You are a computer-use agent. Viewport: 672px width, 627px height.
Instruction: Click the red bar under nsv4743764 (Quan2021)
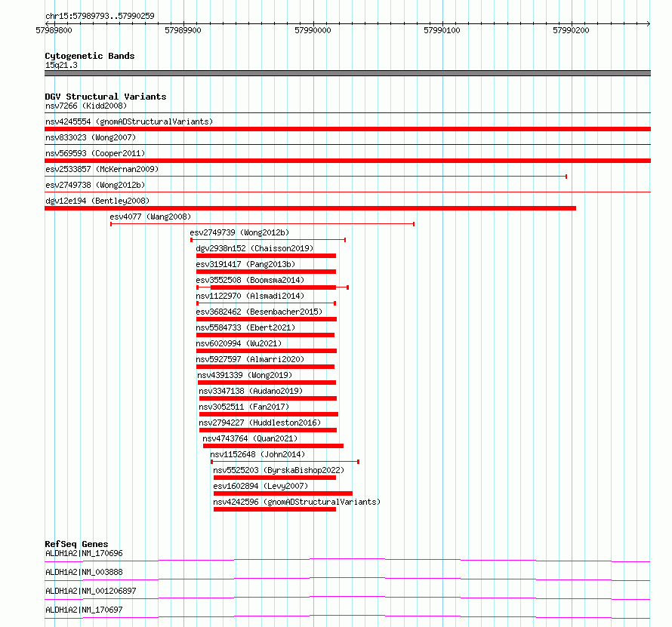[273, 446]
